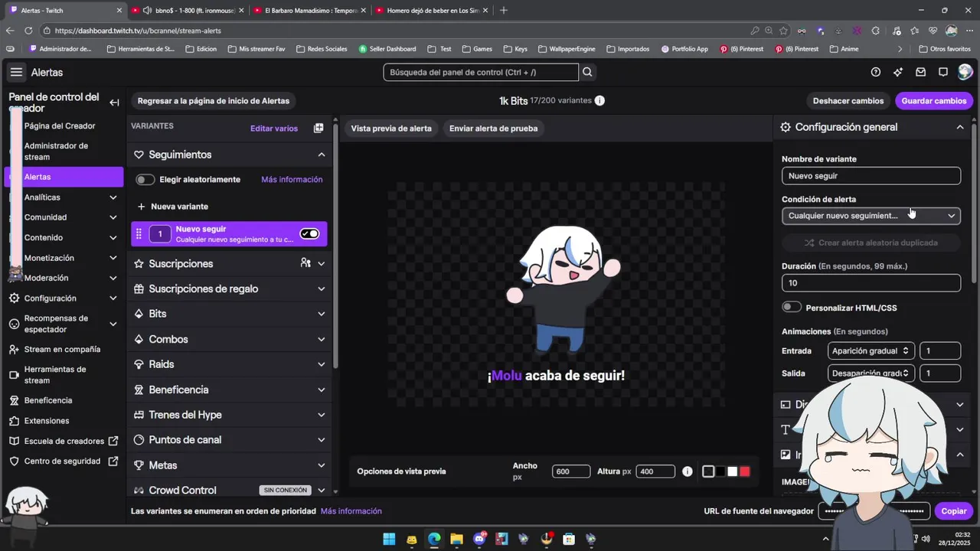Click the search magnifier button
This screenshot has width=980, height=551.
click(x=587, y=72)
